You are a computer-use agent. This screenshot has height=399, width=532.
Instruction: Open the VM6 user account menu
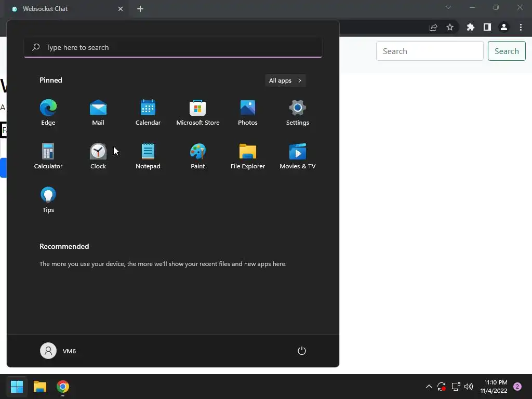58,351
